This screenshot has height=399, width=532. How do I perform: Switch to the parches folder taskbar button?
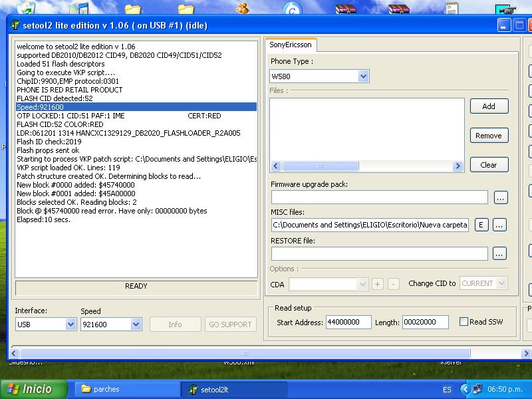(x=126, y=389)
